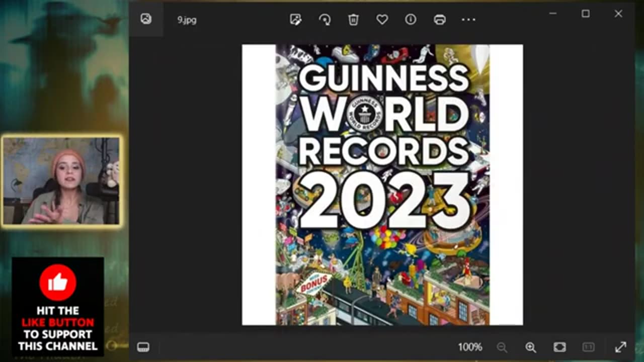
Task: Open the Photos app home icon
Action: click(146, 20)
